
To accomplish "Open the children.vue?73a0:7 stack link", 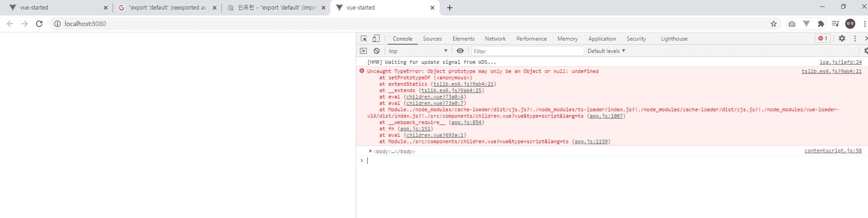I will pos(435,103).
